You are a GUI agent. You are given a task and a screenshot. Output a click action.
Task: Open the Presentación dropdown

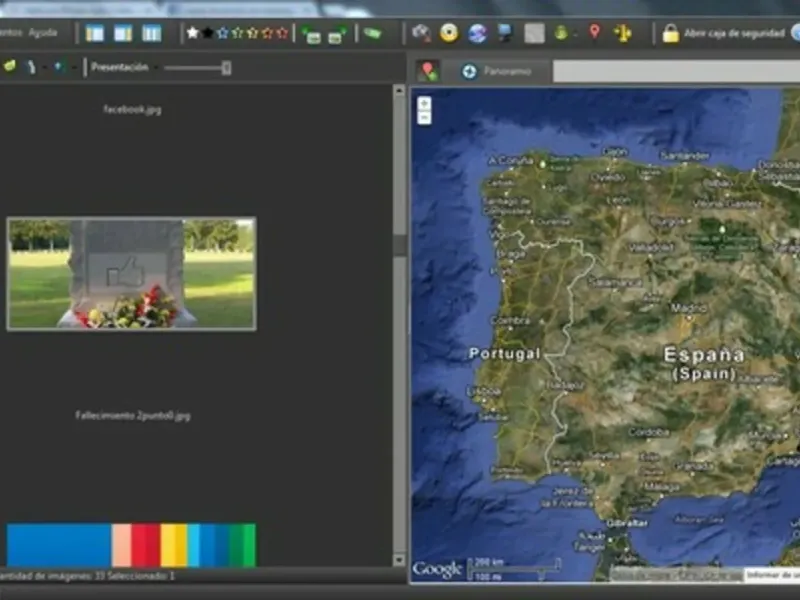[156, 67]
